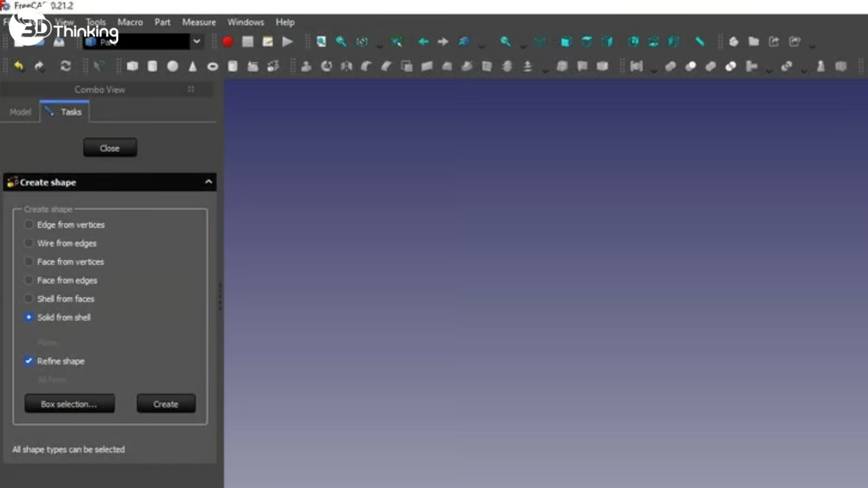868x488 pixels.
Task: Click the Combo View float panel icon
Action: [x=191, y=89]
